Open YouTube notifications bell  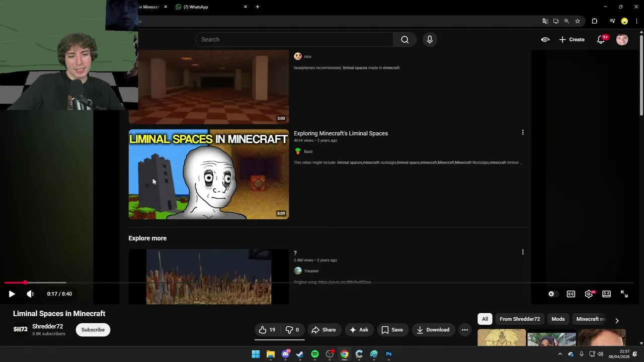601,40
